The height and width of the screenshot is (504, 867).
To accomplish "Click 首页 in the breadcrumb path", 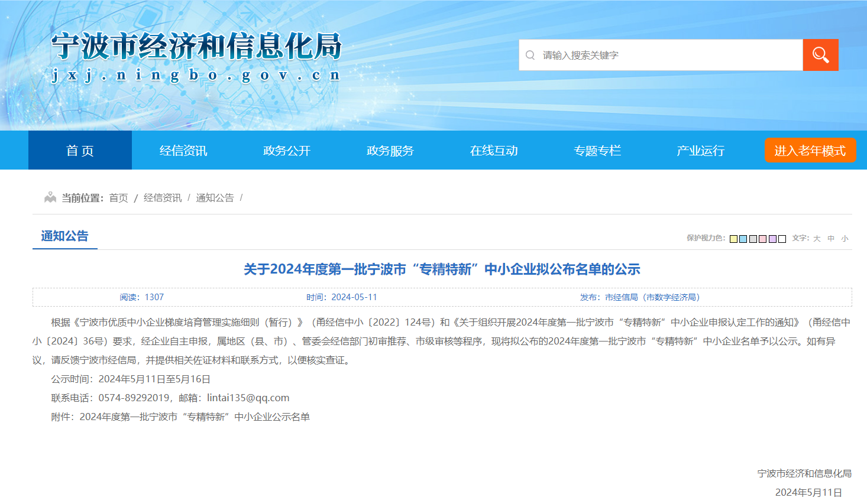I will pyautogui.click(x=118, y=198).
